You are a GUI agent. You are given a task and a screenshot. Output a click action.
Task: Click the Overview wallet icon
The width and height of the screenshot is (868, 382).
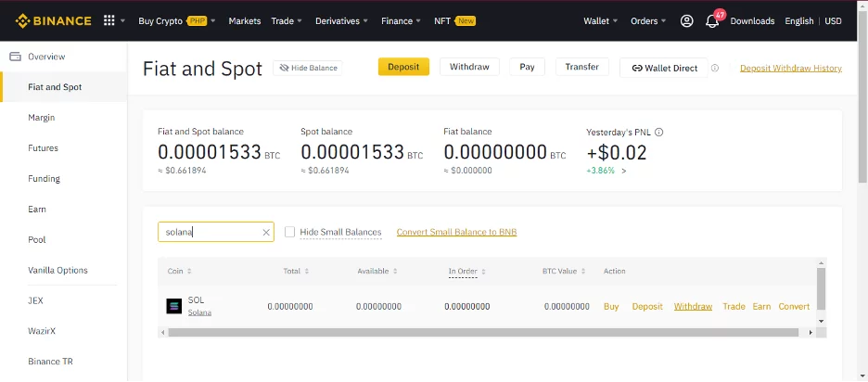pyautogui.click(x=16, y=57)
